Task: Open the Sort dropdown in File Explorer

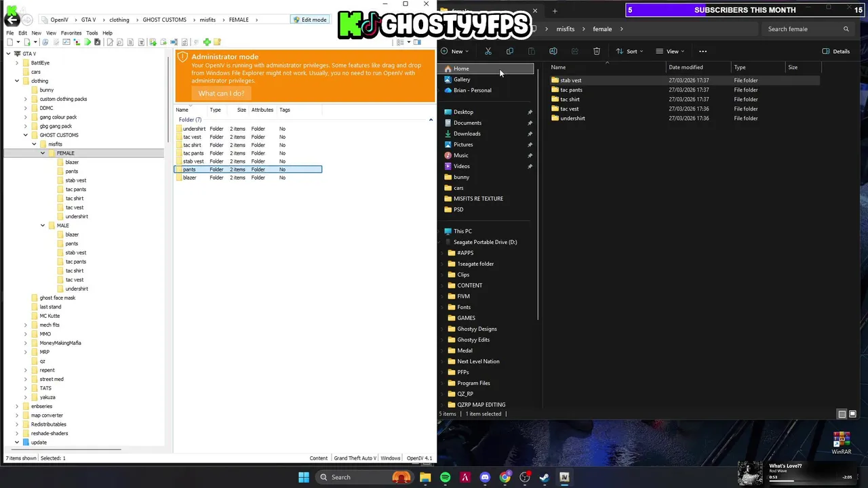Action: point(629,52)
